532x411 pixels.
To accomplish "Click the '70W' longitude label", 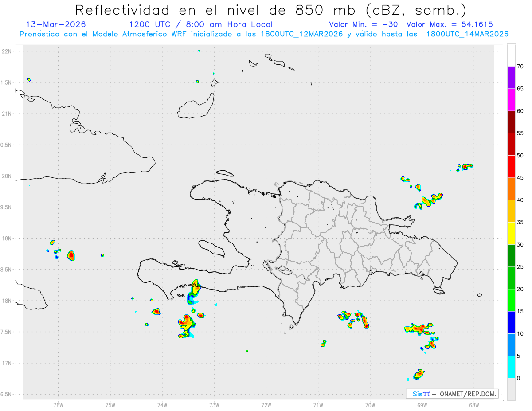I will (370, 405).
